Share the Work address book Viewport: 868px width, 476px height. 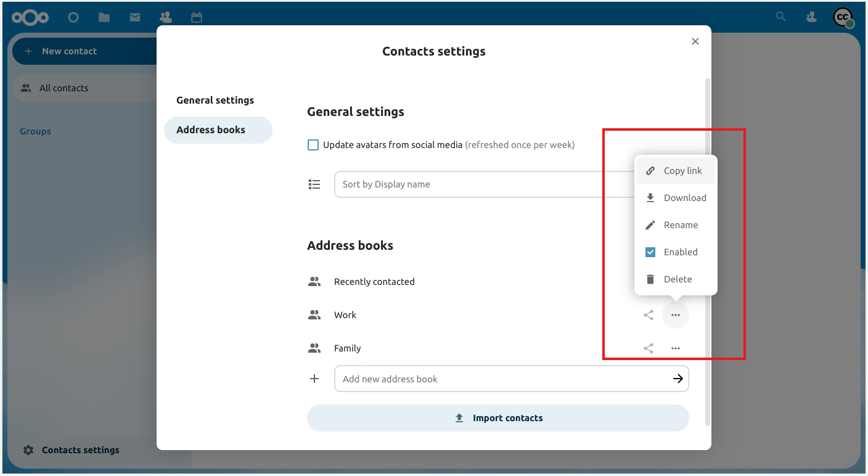pos(648,314)
